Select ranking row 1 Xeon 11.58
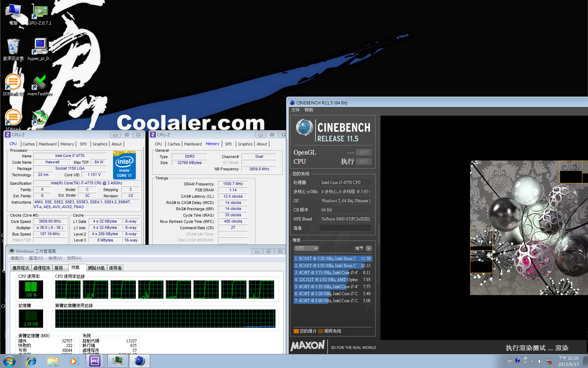 332,259
